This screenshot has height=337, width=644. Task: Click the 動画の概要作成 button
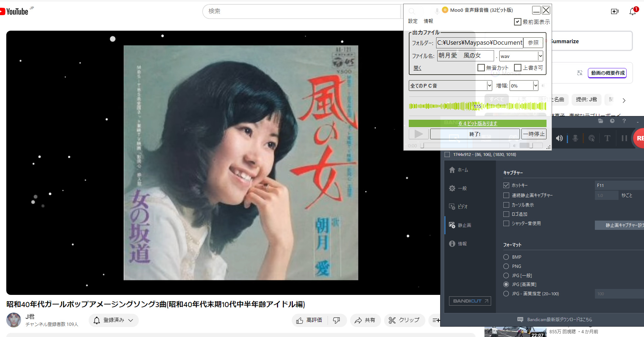coord(607,73)
